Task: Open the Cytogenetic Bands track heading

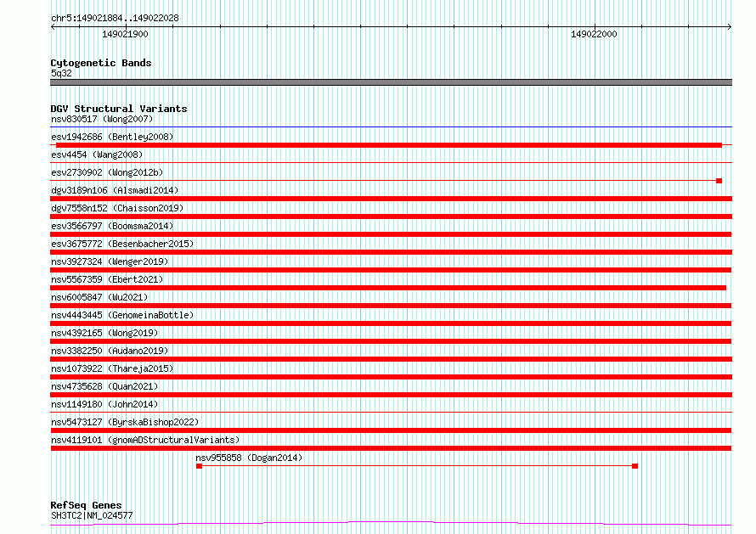Action: [x=101, y=63]
